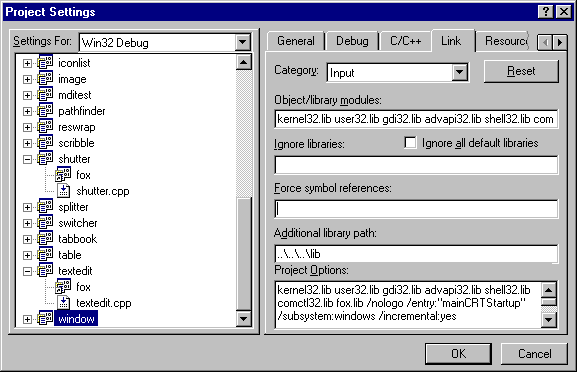This screenshot has height=372, width=577.
Task: Click the fox dependency icon under shutter
Action: point(63,175)
